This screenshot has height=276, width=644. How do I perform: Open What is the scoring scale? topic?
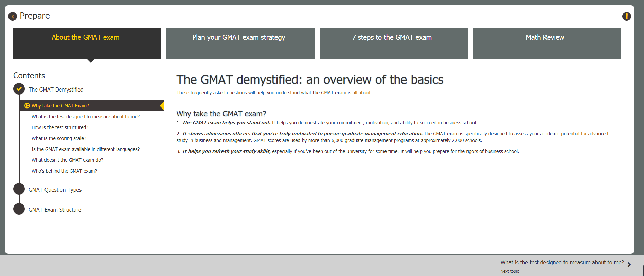[x=59, y=138]
